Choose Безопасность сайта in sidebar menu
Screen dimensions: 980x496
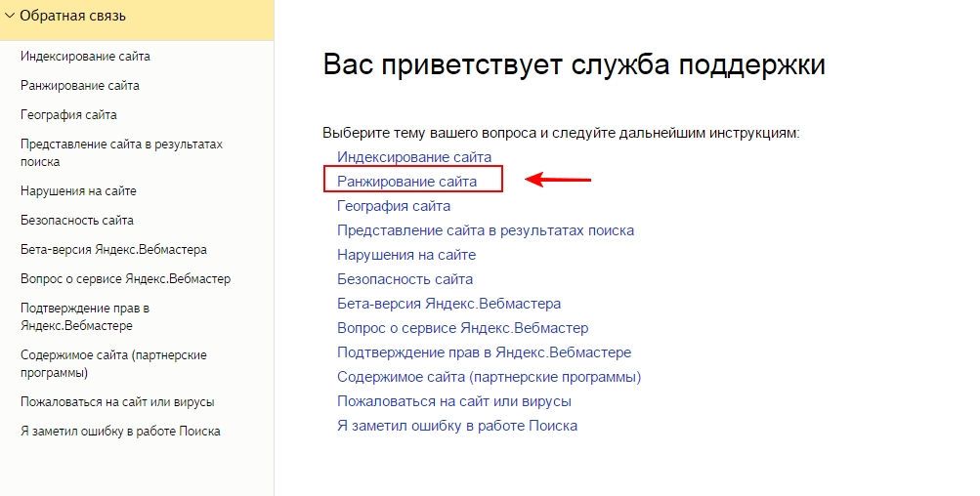click(77, 221)
